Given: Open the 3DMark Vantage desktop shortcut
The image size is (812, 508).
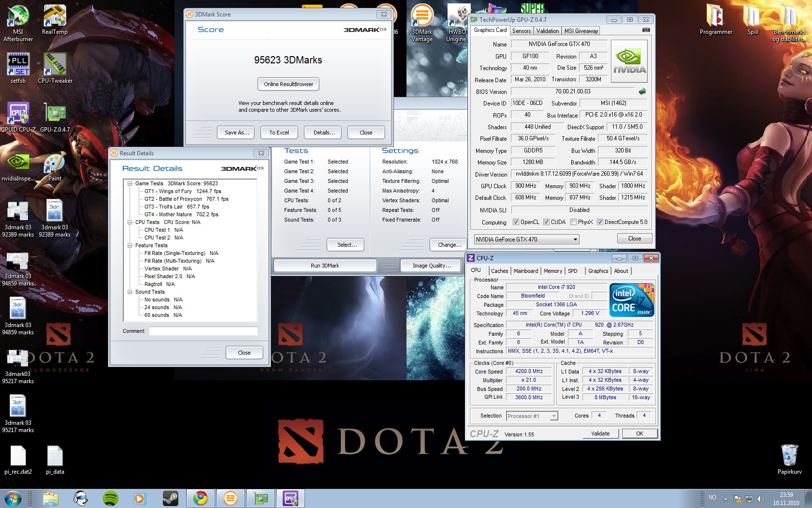Looking at the screenshot, I should click(x=422, y=23).
